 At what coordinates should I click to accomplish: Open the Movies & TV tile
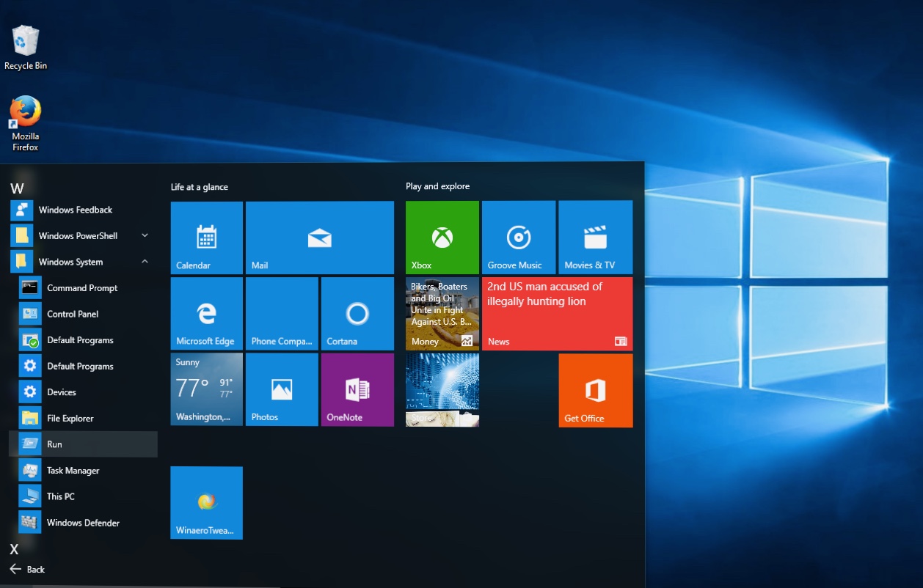595,238
